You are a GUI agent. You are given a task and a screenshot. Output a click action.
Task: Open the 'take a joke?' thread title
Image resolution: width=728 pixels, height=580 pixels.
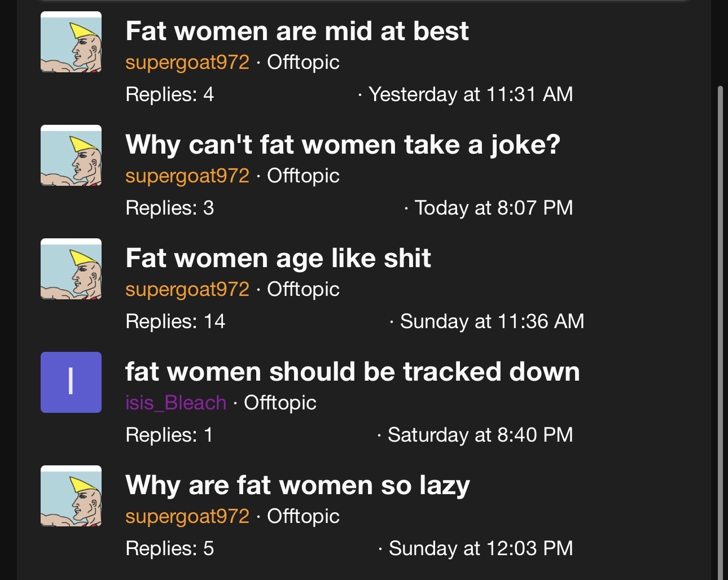[x=343, y=145]
